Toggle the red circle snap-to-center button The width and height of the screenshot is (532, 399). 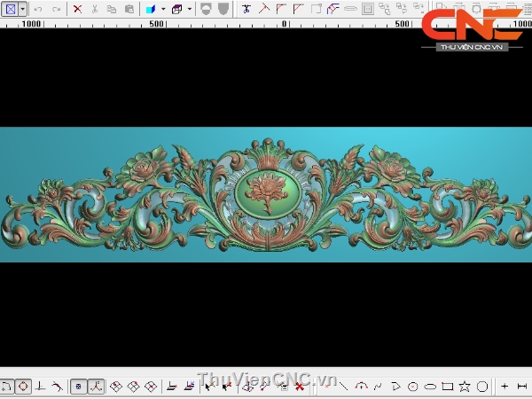click(23, 387)
